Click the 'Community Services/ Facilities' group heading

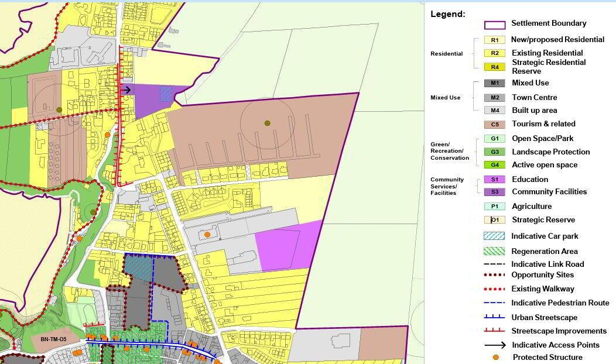(x=447, y=186)
